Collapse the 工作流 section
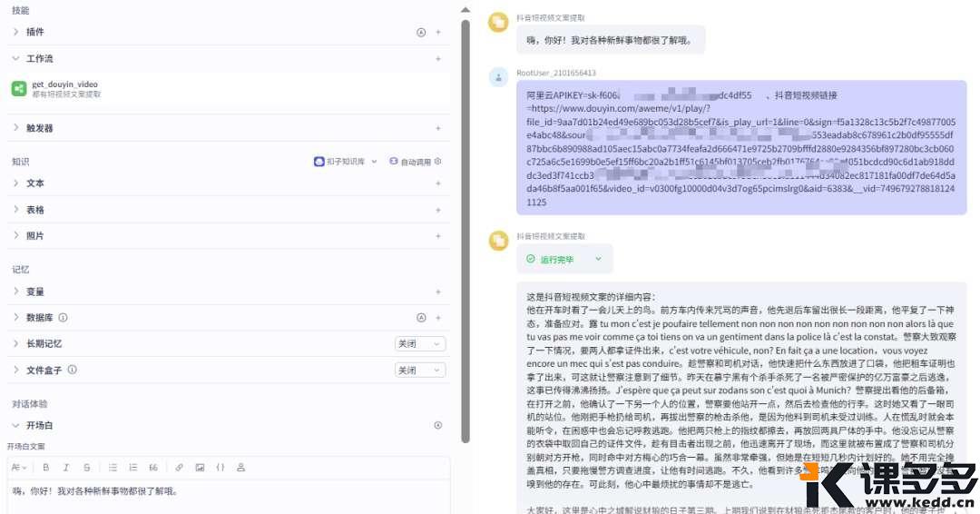This screenshot has width=980, height=514. pyautogui.click(x=16, y=59)
